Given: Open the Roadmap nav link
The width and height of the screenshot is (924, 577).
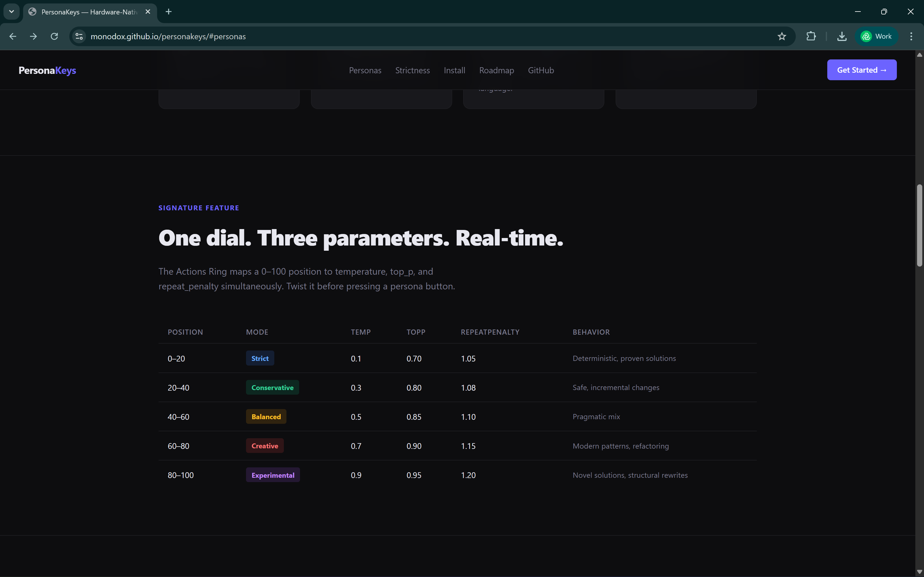Looking at the screenshot, I should pos(496,70).
